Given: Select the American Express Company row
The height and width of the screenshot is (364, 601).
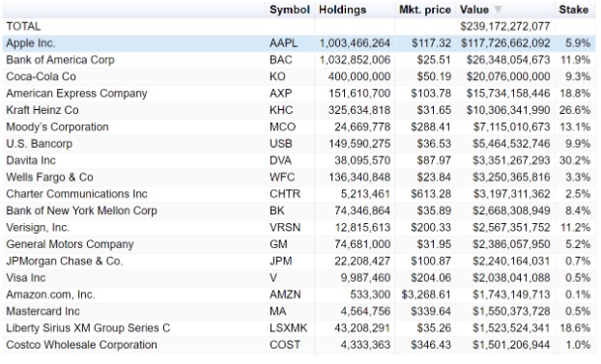Looking at the screenshot, I should click(299, 94).
